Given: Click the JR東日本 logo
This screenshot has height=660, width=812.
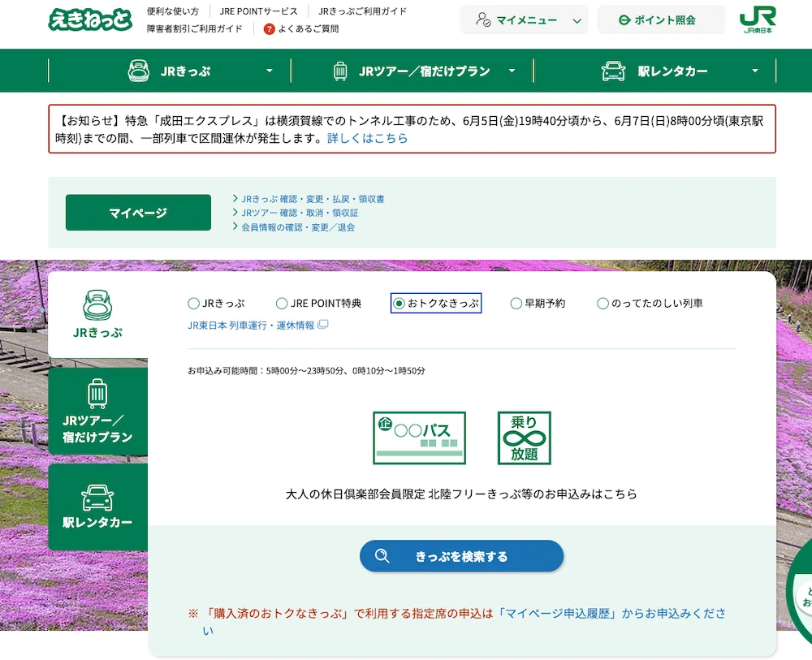Looking at the screenshot, I should pos(758,19).
